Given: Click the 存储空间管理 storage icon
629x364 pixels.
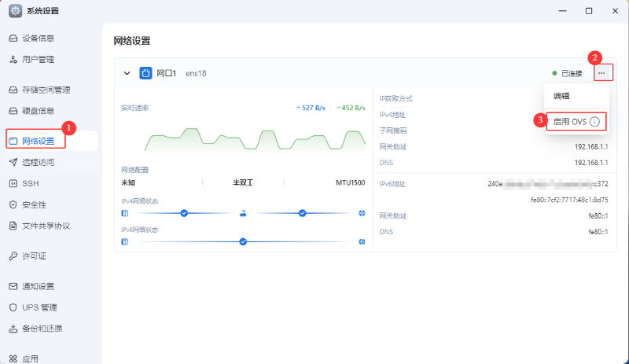Looking at the screenshot, I should pos(13,90).
